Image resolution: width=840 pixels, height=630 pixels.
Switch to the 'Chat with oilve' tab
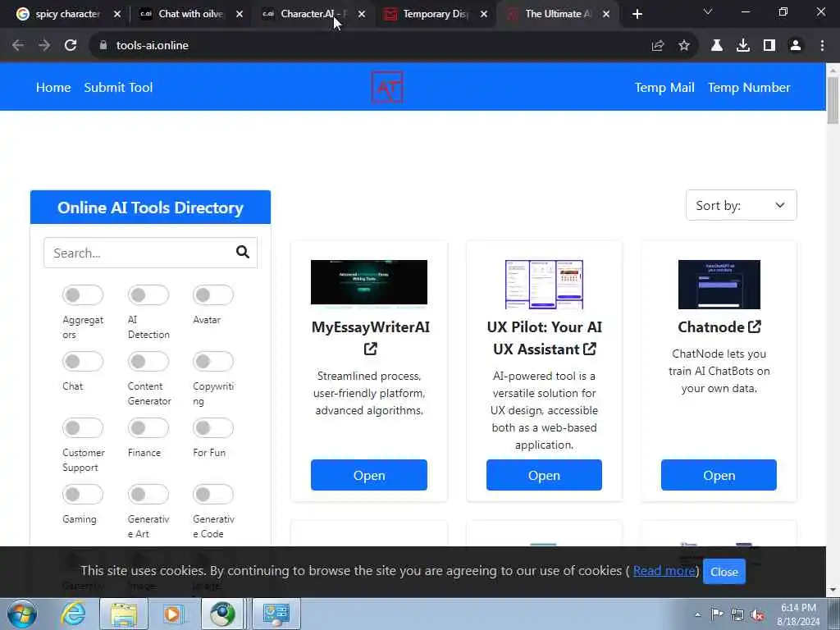[190, 15]
